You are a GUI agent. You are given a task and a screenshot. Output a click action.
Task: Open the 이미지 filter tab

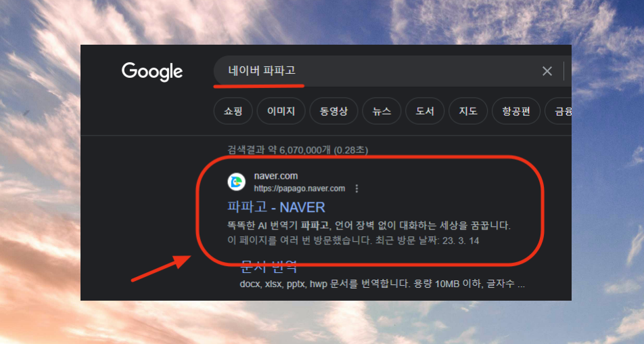coord(281,111)
